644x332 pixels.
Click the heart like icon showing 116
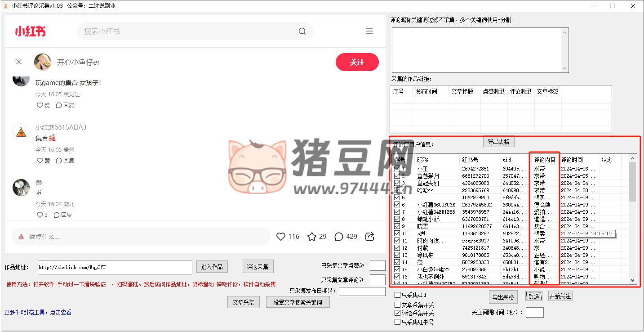281,237
